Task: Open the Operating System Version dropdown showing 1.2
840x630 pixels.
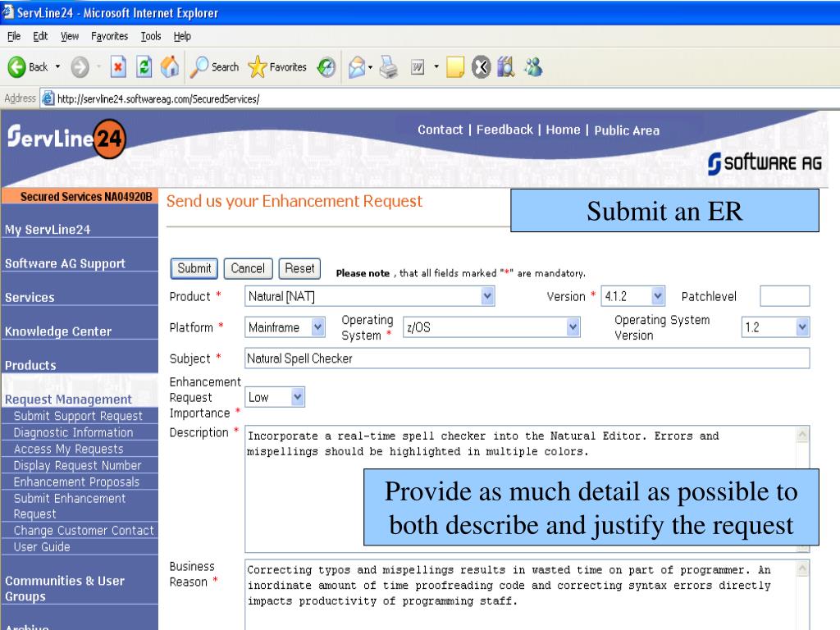Action: [x=775, y=327]
